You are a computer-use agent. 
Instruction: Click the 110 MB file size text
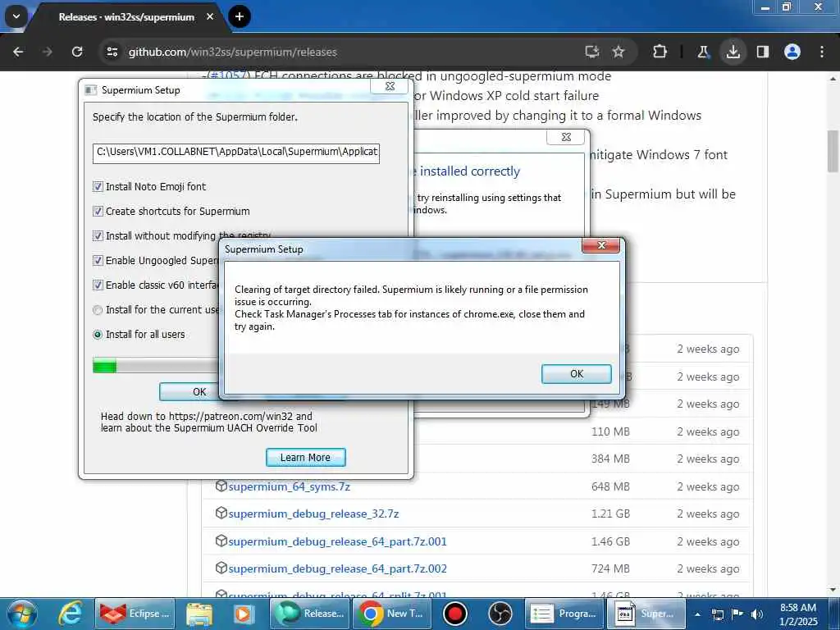pyautogui.click(x=610, y=431)
